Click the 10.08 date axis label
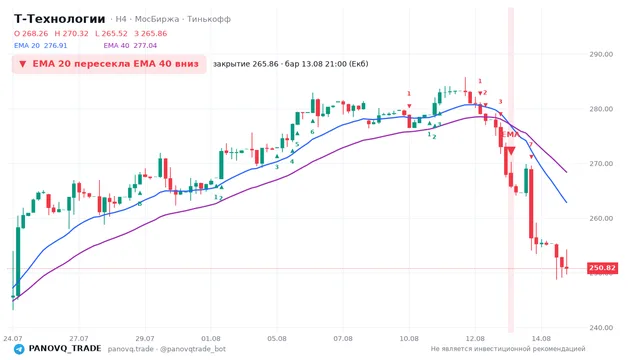Image resolution: width=640 pixels, height=360 pixels. point(409,338)
